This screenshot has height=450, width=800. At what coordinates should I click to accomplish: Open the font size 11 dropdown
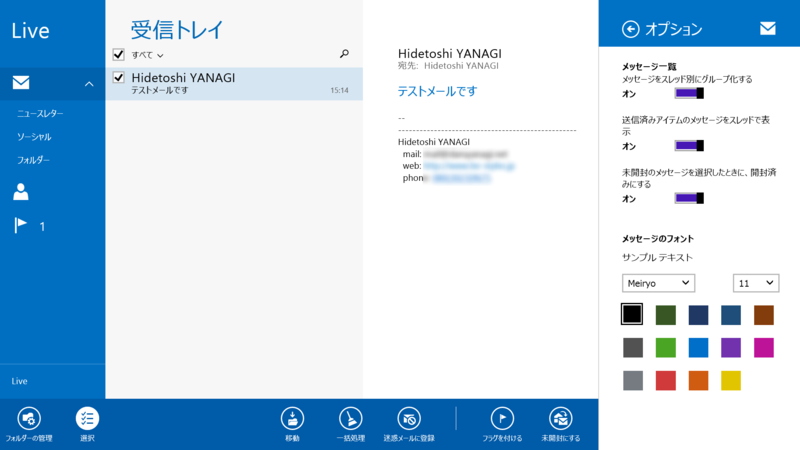[756, 283]
